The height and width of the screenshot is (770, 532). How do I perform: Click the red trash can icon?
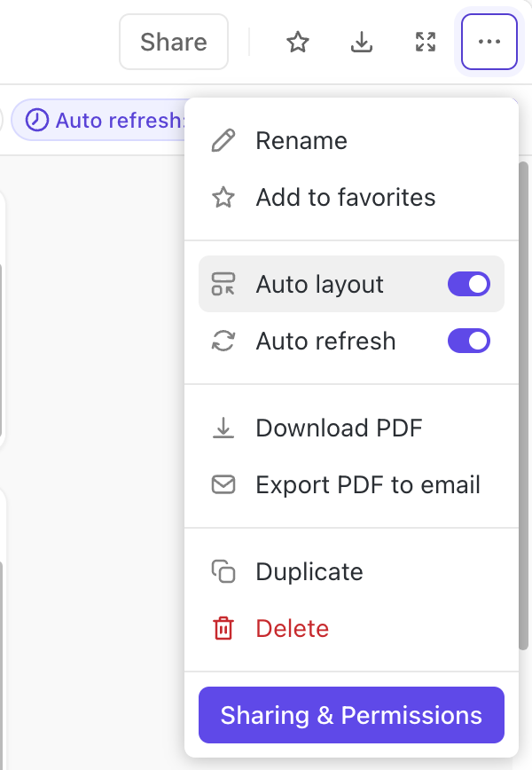[x=223, y=629]
